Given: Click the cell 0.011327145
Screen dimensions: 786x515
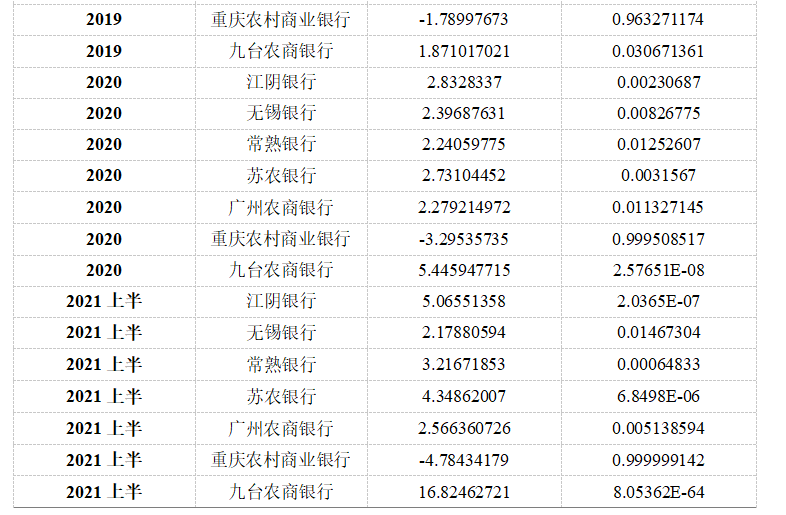Looking at the screenshot, I should coord(658,208).
